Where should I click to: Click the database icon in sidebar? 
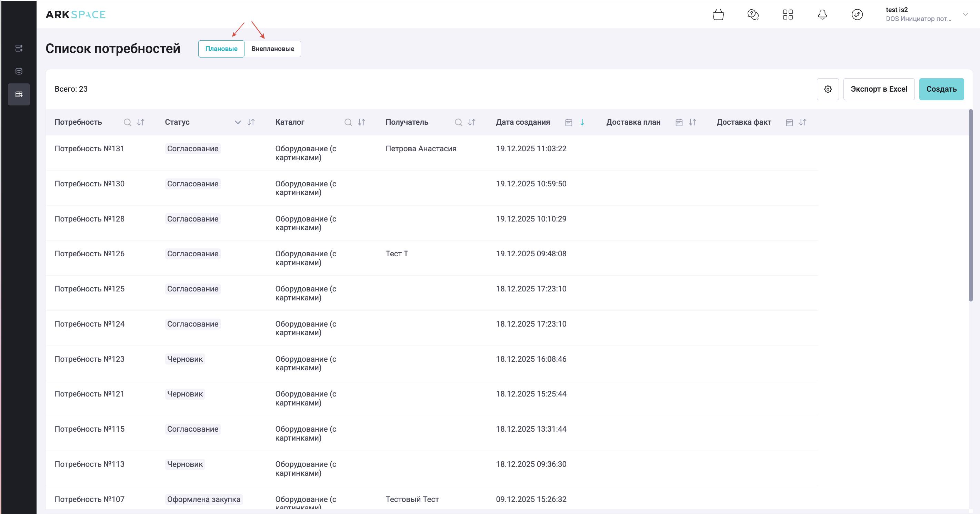[x=19, y=71]
